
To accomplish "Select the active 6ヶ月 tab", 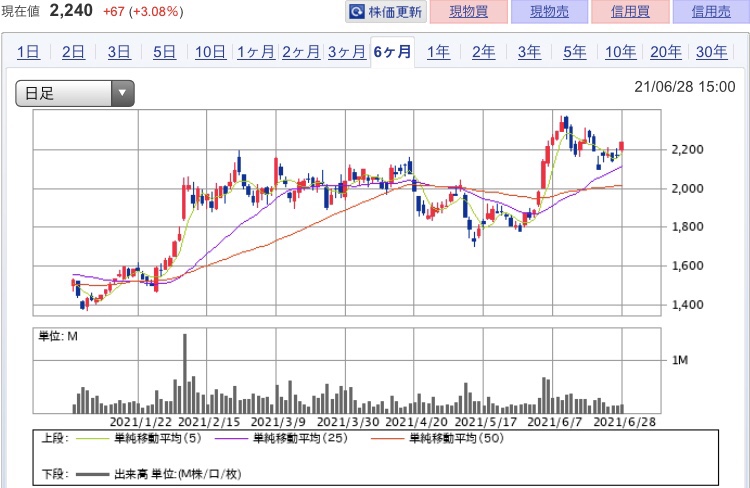I will 392,52.
